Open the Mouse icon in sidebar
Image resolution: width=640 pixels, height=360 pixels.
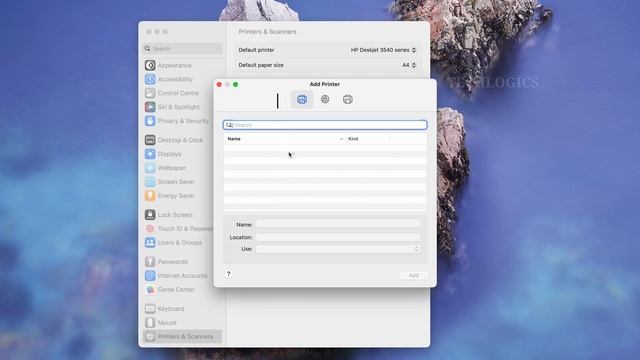(x=150, y=322)
